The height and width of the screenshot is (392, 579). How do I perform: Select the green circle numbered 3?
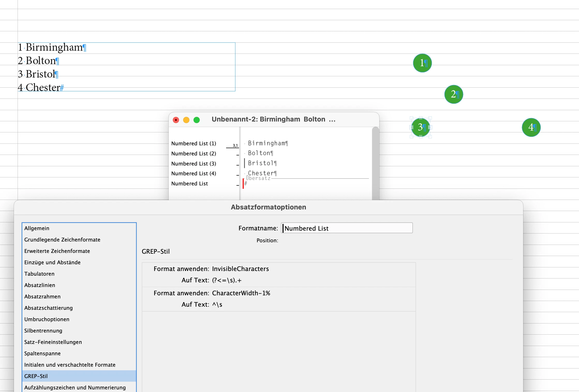point(421,127)
